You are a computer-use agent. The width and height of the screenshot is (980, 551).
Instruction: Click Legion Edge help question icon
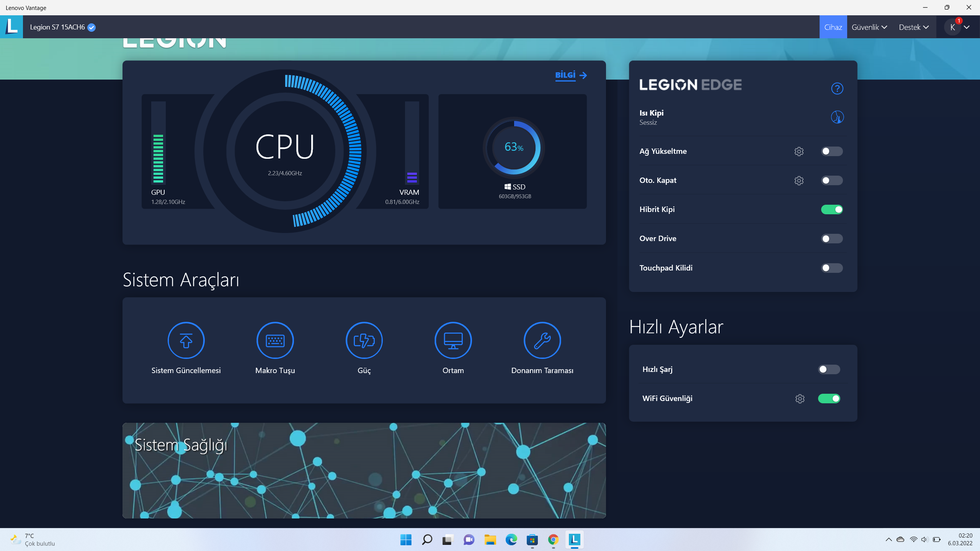click(x=837, y=88)
